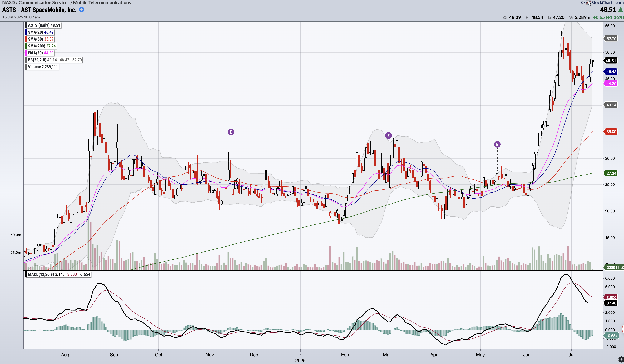Click the blue horizontal resistance line
The width and height of the screenshot is (624, 364).
pyautogui.click(x=587, y=61)
